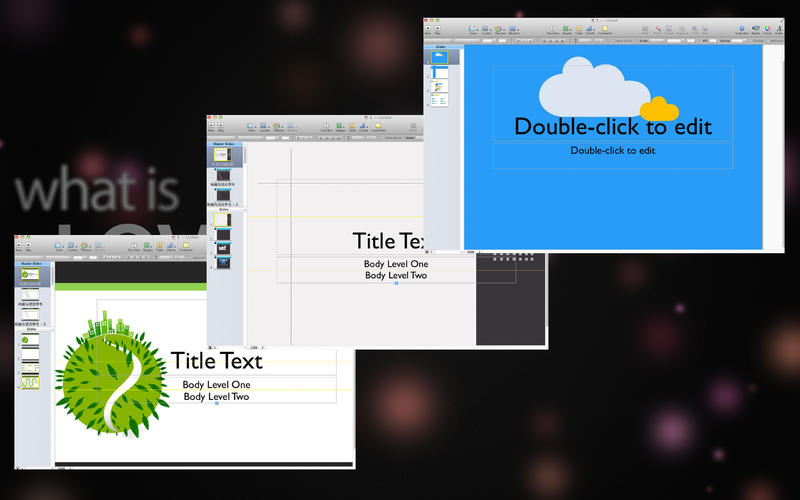The image size is (800, 500).
Task: Click 'Title Tex' text in middle gray window
Action: coord(388,241)
